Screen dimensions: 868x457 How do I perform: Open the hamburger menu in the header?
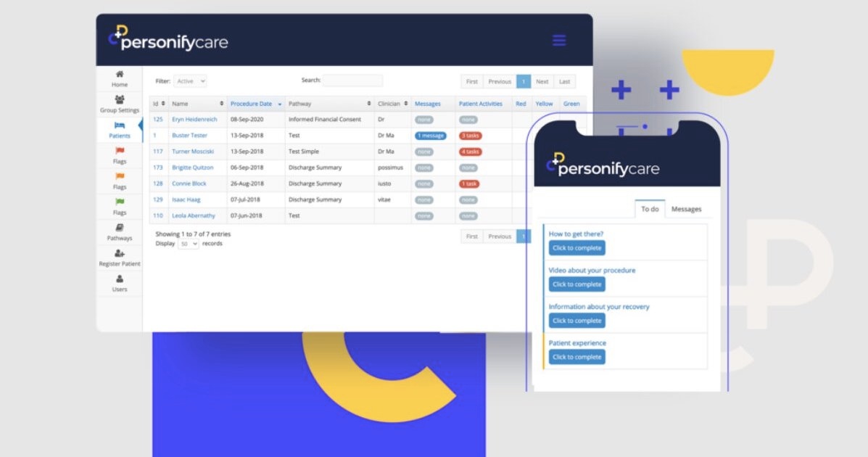[x=559, y=41]
